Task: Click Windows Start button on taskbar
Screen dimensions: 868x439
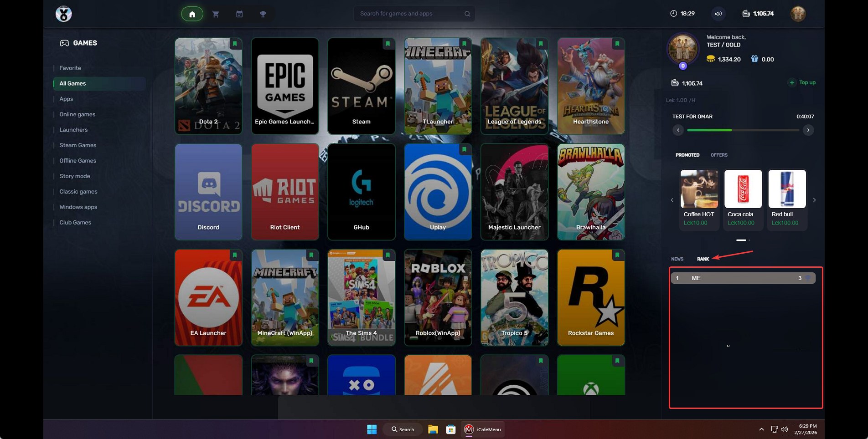Action: (372, 429)
